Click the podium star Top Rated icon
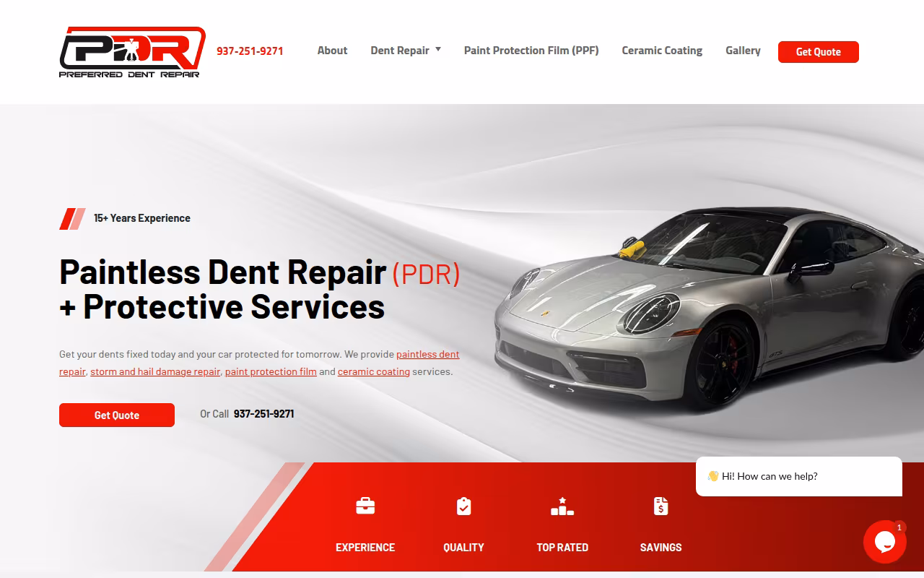This screenshot has height=578, width=924. click(x=562, y=506)
